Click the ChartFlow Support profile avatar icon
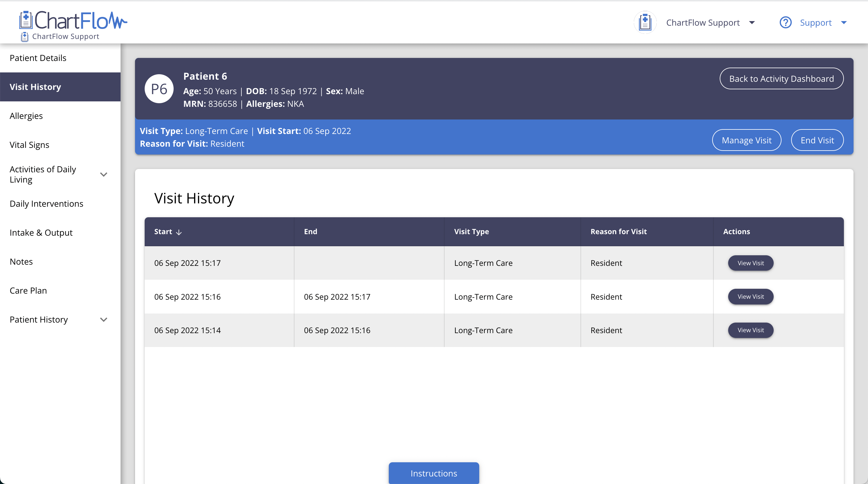The height and width of the screenshot is (484, 868). pyautogui.click(x=645, y=23)
